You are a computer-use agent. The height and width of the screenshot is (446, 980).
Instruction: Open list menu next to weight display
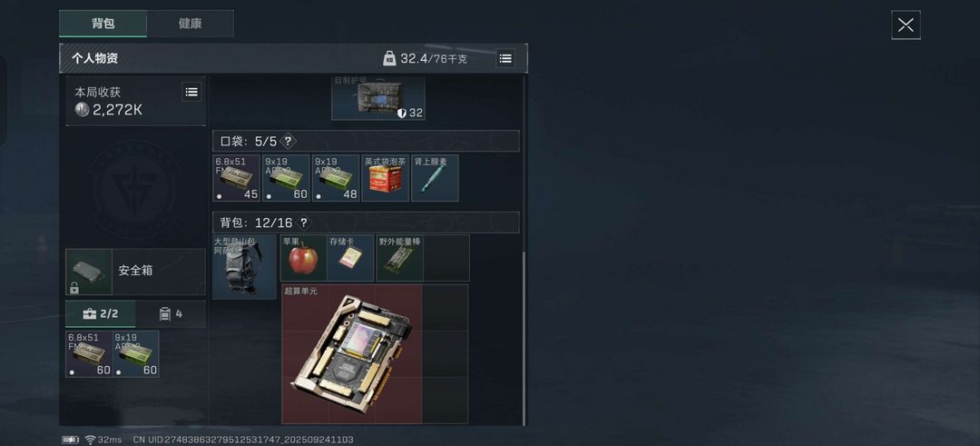tap(505, 58)
